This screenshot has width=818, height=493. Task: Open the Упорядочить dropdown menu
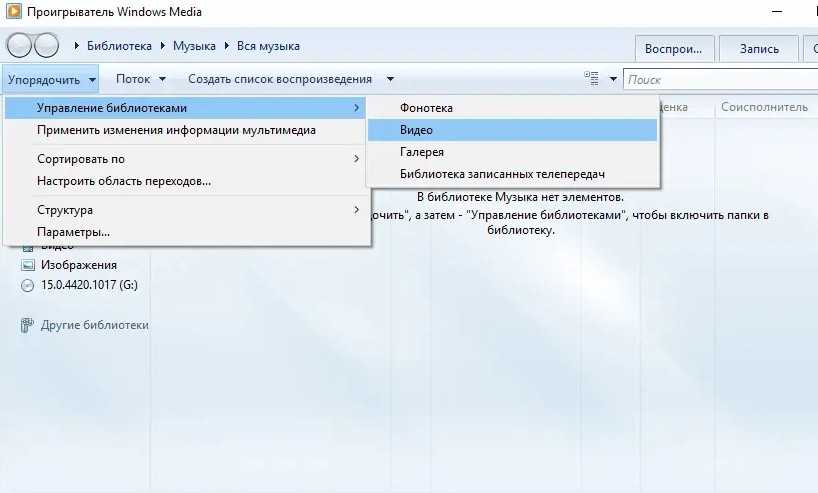point(51,79)
